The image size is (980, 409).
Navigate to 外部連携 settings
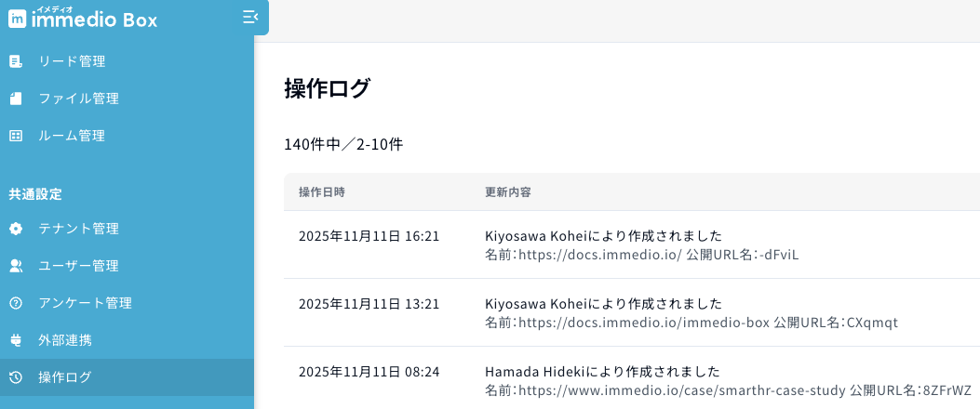[x=65, y=340]
